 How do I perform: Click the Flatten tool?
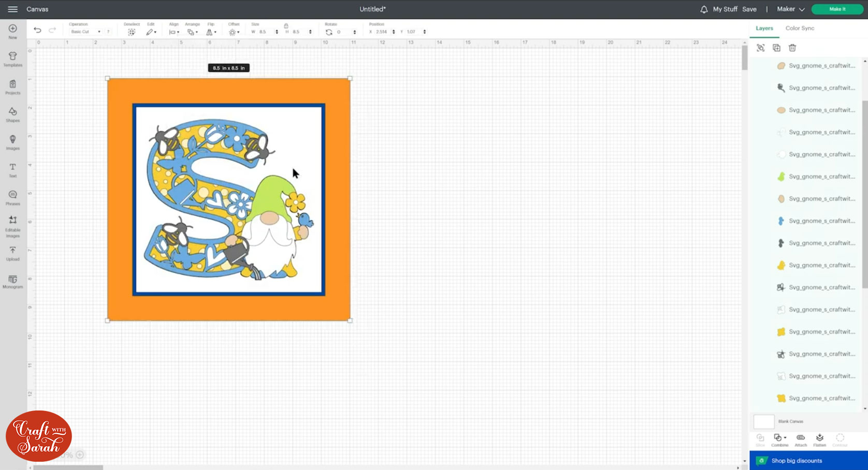coord(819,440)
